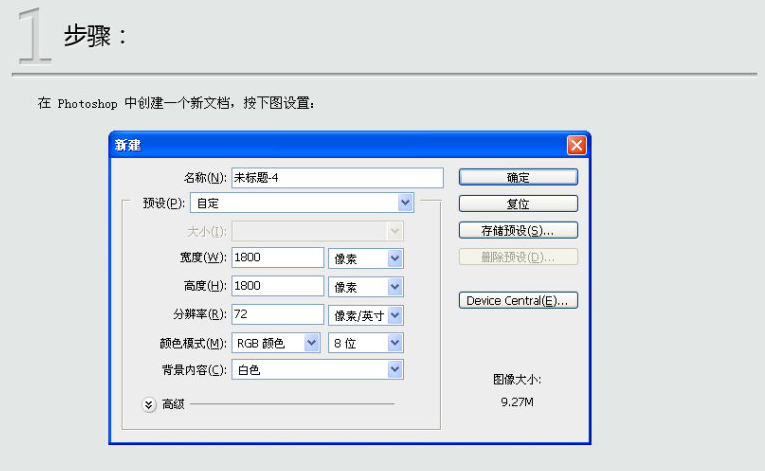This screenshot has height=471, width=765.
Task: Click the 宽度 value field
Action: pos(277,258)
